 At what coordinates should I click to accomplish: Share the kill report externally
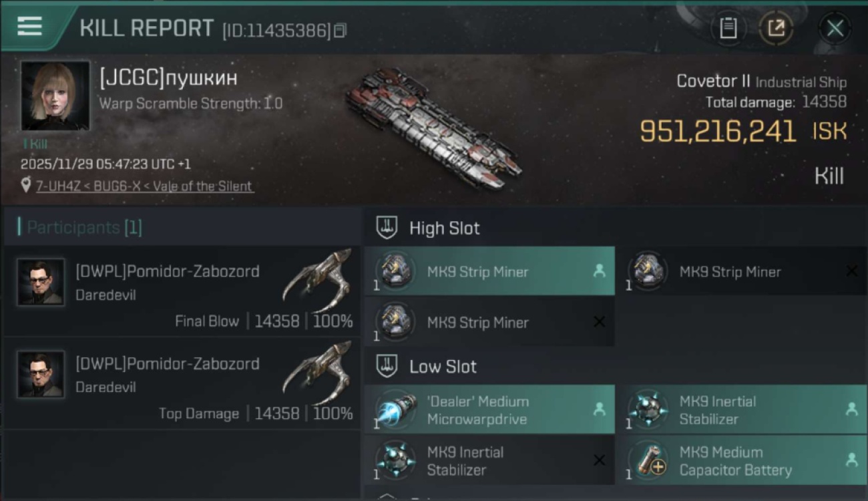pos(776,28)
